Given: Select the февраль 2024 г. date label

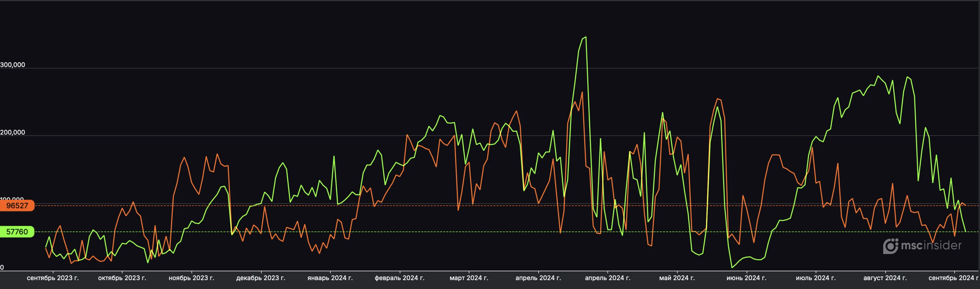Looking at the screenshot, I should [400, 278].
